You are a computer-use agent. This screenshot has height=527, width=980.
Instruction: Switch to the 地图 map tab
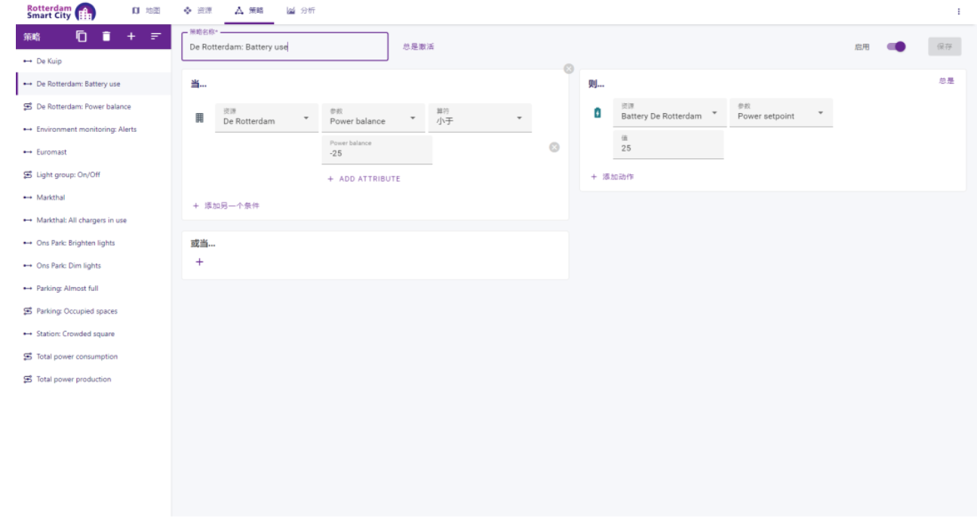point(146,11)
